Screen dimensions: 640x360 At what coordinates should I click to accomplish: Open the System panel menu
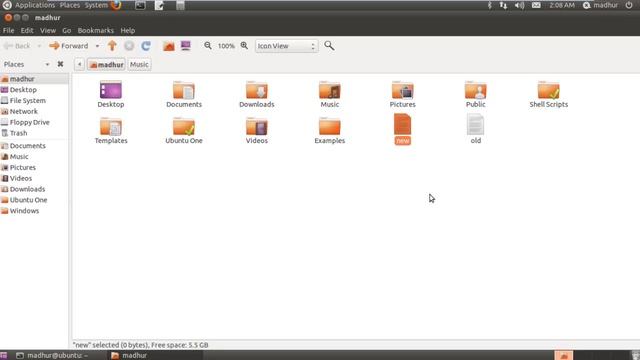tap(96, 5)
